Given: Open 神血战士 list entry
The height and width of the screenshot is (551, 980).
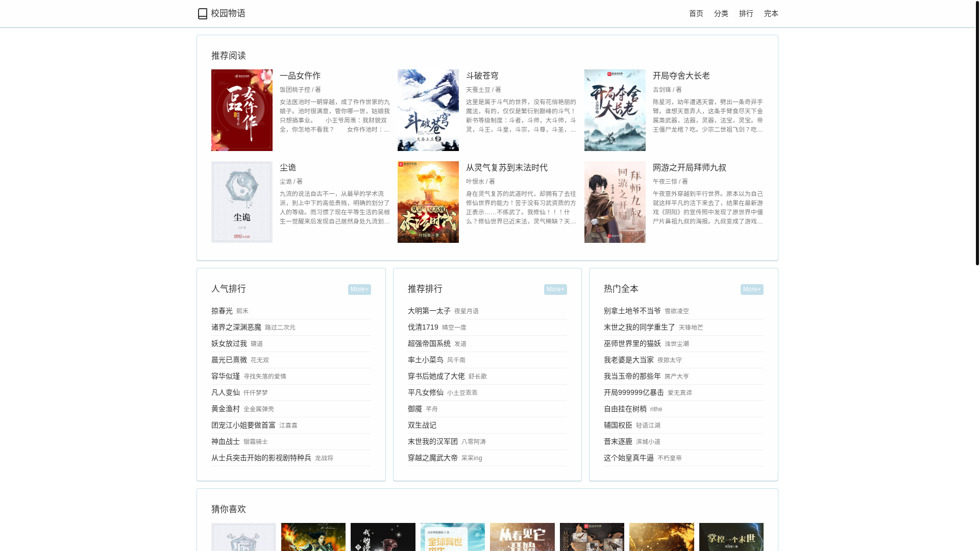Looking at the screenshot, I should pyautogui.click(x=226, y=441).
